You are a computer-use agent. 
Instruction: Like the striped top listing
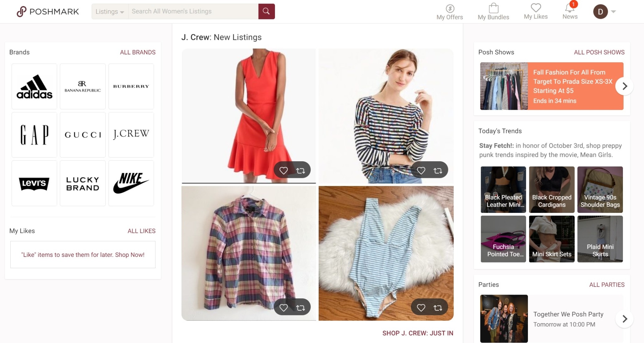click(x=421, y=170)
